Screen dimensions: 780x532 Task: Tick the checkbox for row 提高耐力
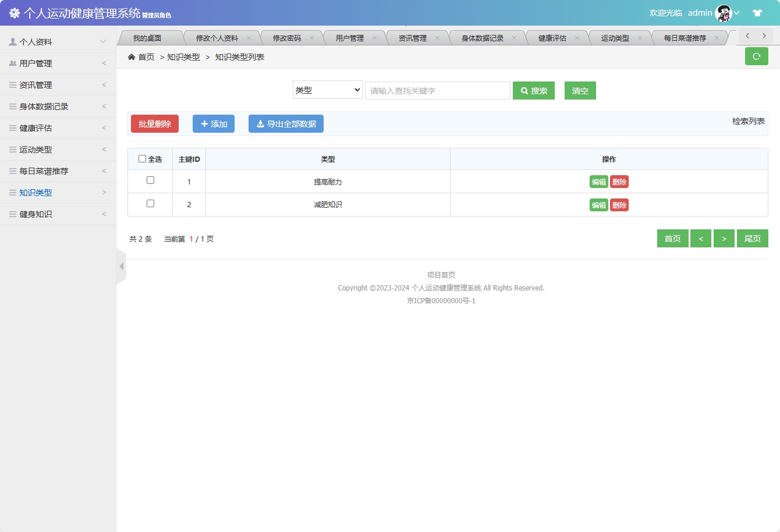point(150,180)
